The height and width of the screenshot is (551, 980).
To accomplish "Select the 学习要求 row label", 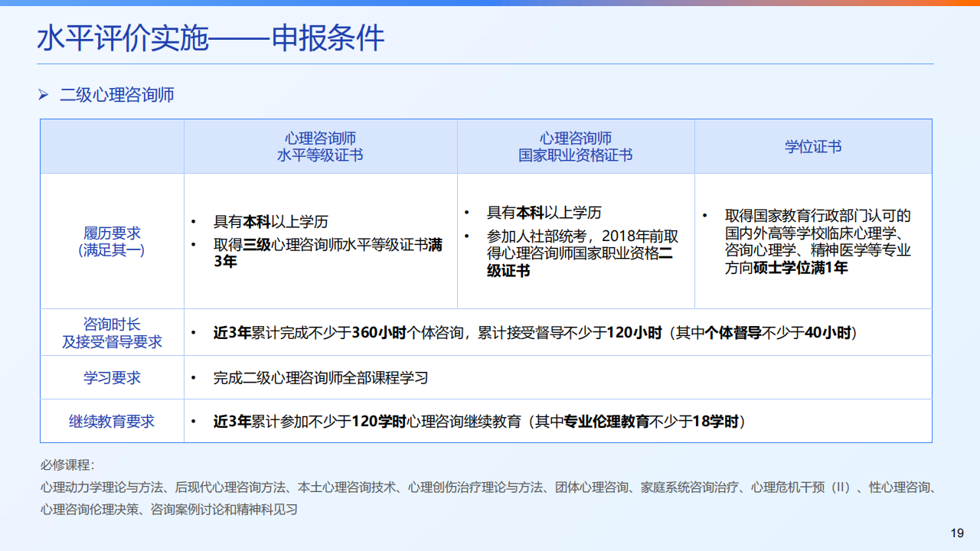I will 112,377.
